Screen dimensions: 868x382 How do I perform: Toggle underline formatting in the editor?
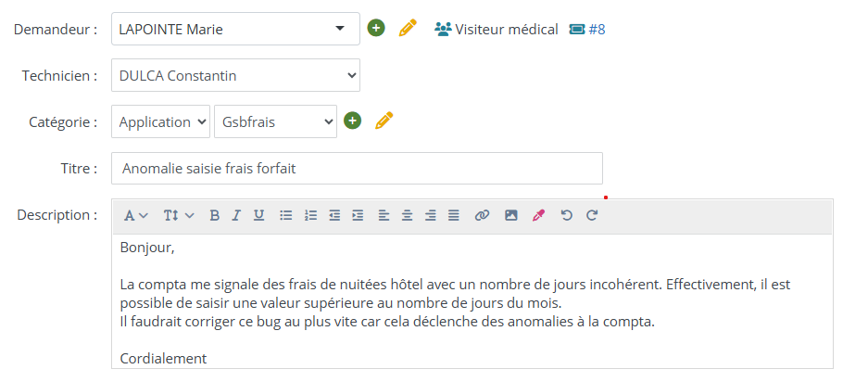click(259, 215)
